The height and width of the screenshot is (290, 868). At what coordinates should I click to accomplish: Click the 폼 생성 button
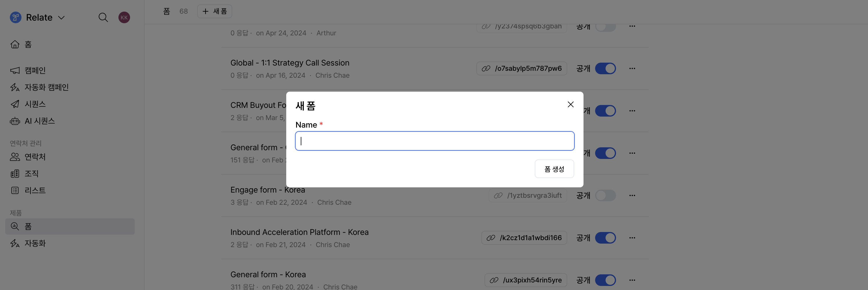pyautogui.click(x=554, y=169)
